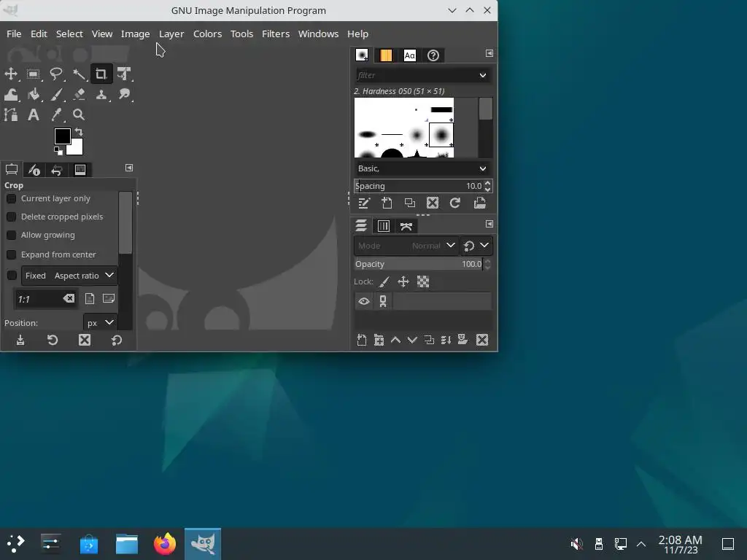Reset Crop options to default values
The image size is (747, 560).
(x=117, y=340)
